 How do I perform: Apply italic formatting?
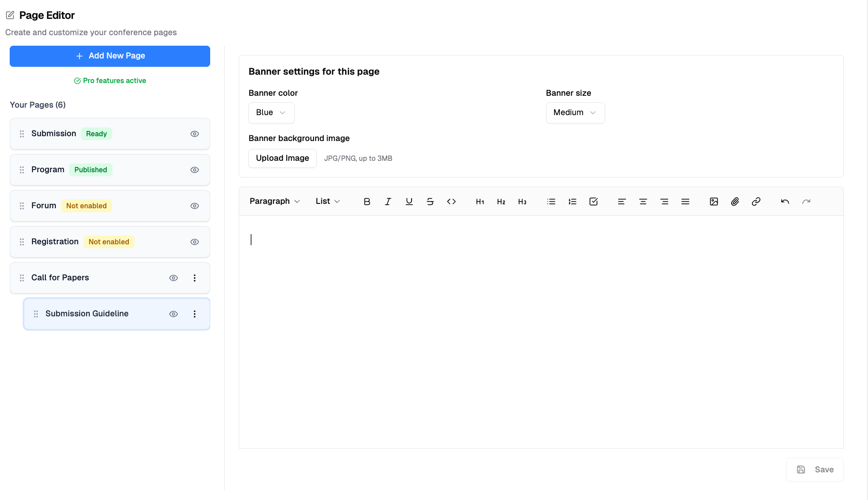point(388,202)
